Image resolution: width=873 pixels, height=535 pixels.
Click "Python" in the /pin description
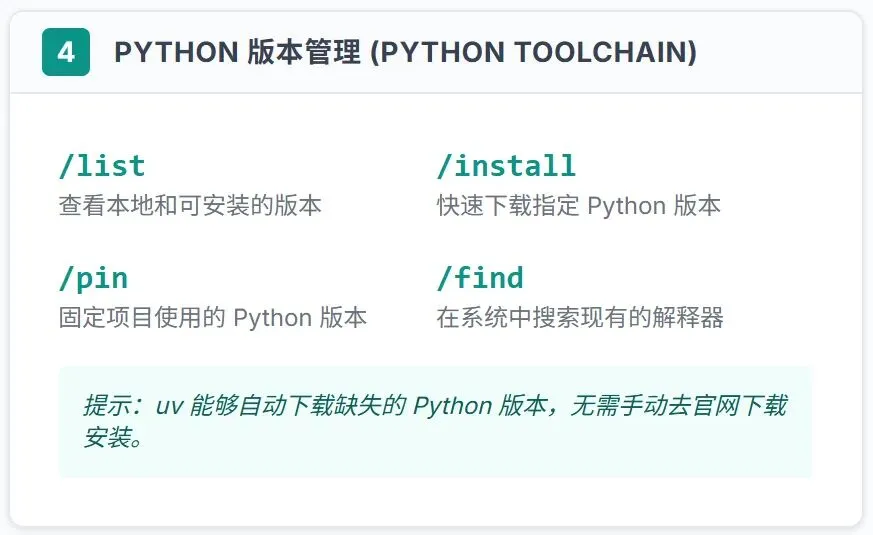pos(272,318)
